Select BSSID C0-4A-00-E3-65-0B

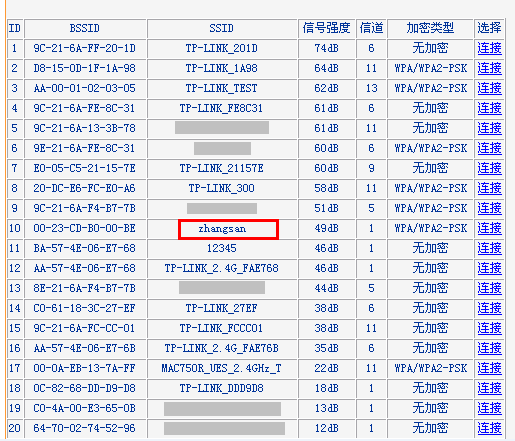[85, 408]
